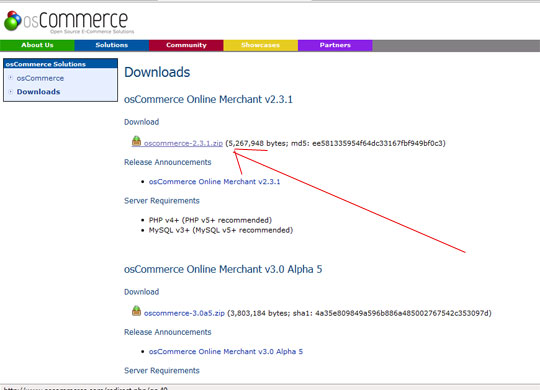540x390 pixels.
Task: Click the Download label under v2.3.1
Action: pyautogui.click(x=142, y=122)
